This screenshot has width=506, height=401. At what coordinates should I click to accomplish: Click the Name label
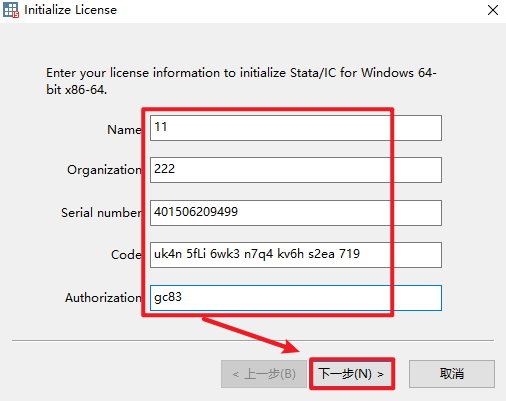(124, 129)
